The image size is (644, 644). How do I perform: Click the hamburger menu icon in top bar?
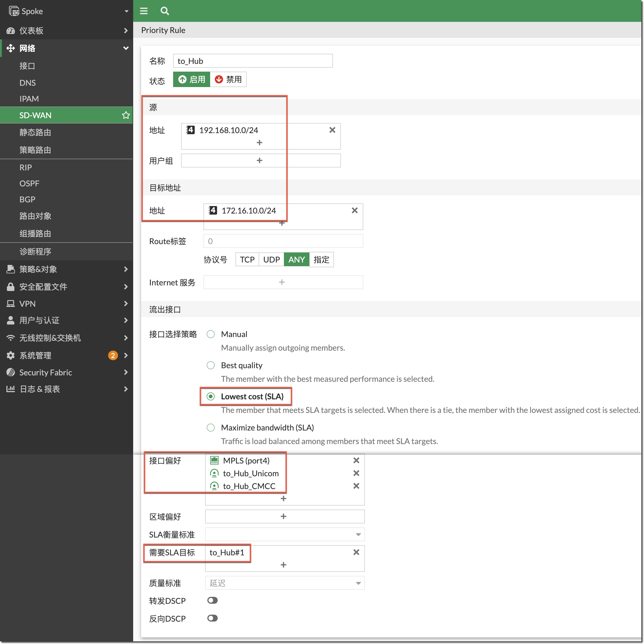tap(144, 11)
